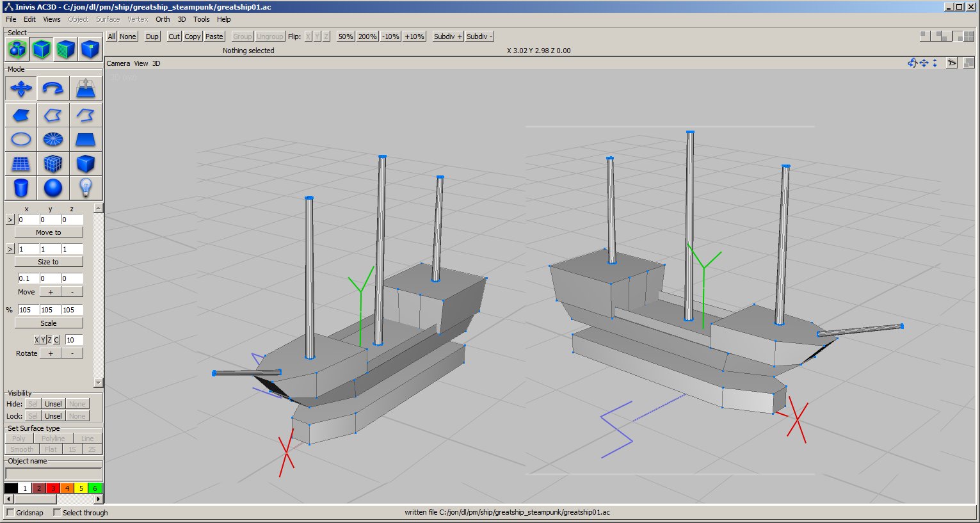The height and width of the screenshot is (523, 980).
Task: Enable the Gridsnap checkbox
Action: pos(10,512)
